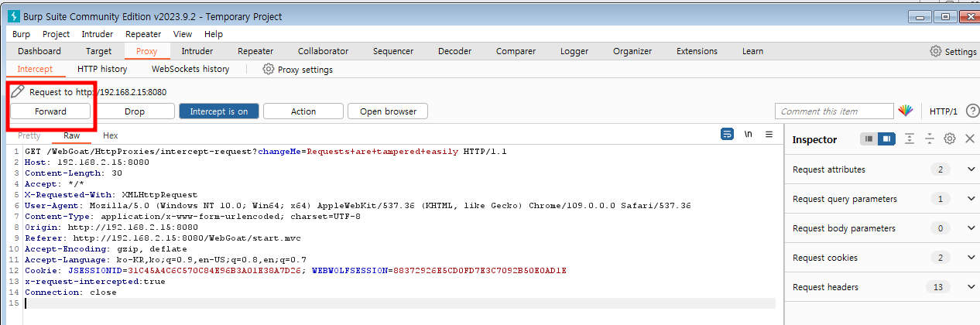980x325 pixels.
Task: Click the GET request line text
Action: (x=266, y=152)
